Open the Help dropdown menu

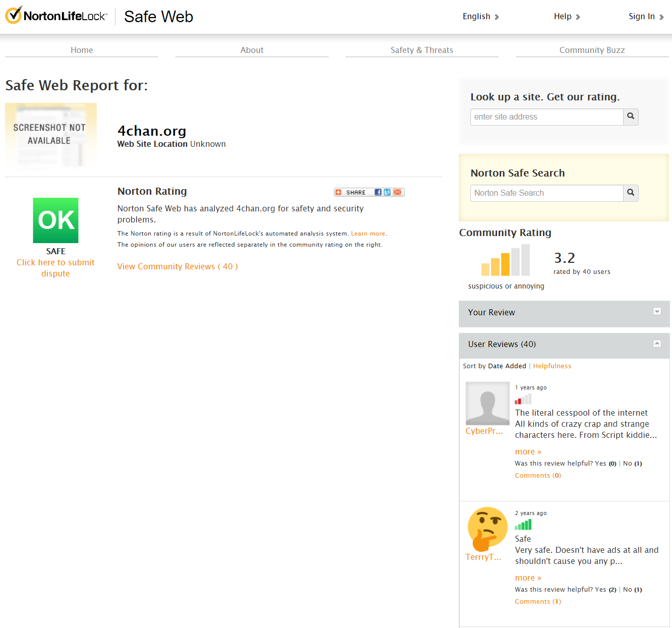tap(567, 17)
